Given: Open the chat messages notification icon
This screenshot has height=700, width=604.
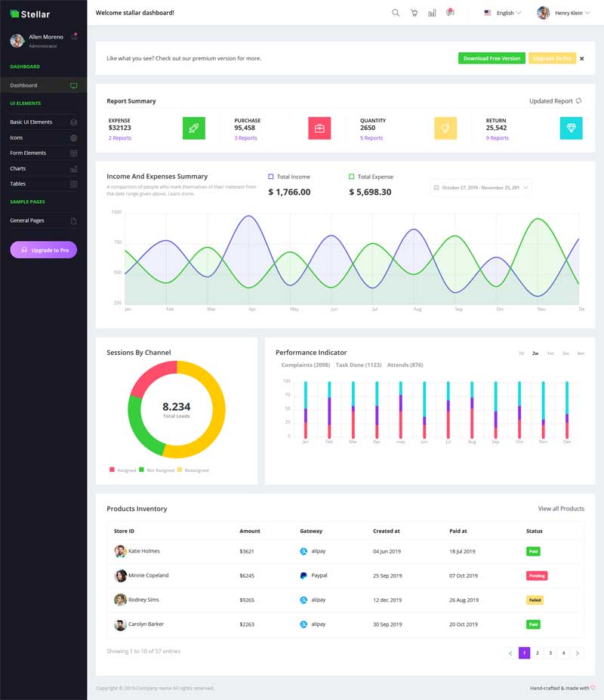Looking at the screenshot, I should click(x=450, y=13).
